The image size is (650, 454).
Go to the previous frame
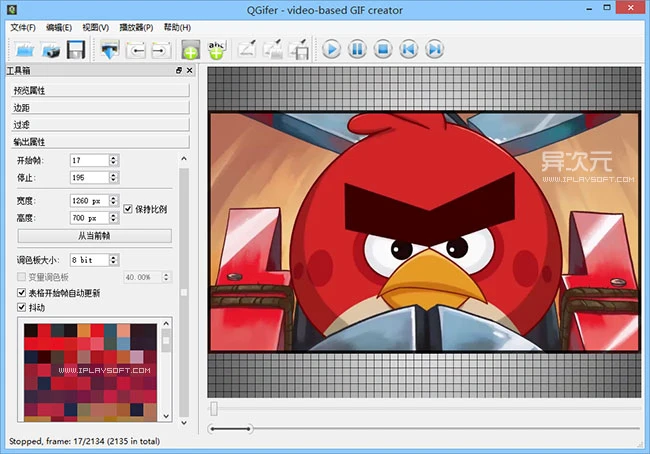[x=409, y=49]
